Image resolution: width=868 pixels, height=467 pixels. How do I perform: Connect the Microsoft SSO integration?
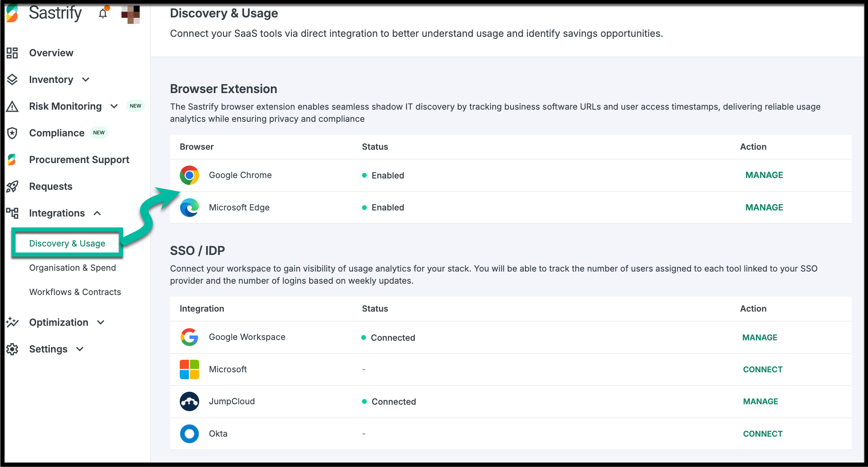[x=763, y=369]
